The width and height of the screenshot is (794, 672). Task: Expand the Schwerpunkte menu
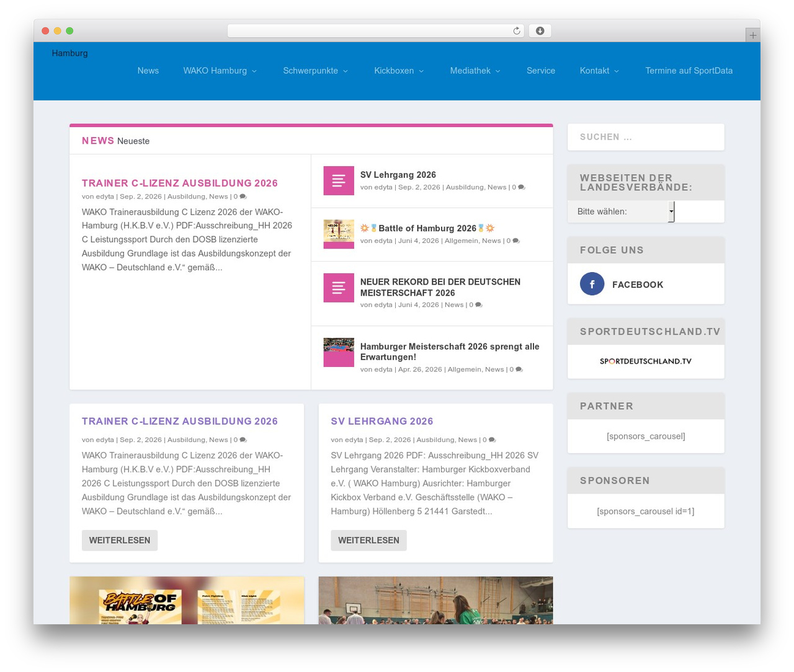pyautogui.click(x=316, y=71)
